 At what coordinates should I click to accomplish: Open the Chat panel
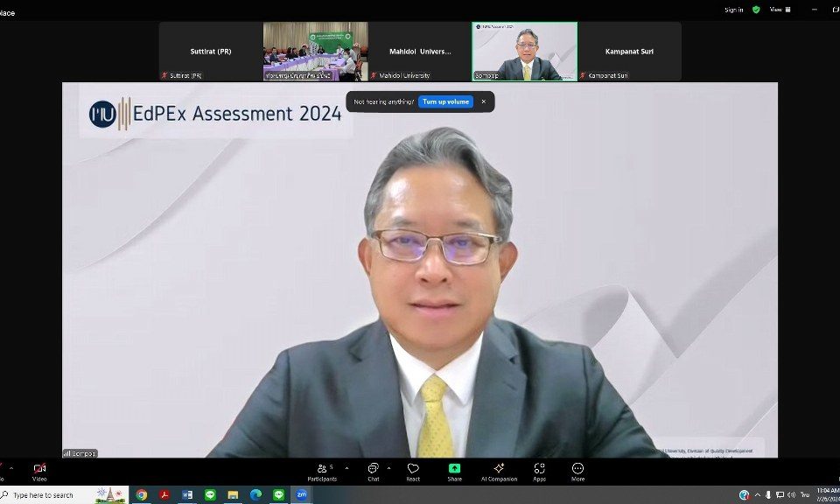click(374, 471)
